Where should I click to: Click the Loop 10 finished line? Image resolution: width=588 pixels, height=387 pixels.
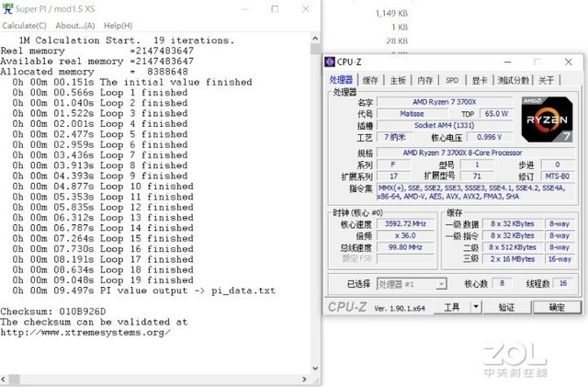pos(103,187)
